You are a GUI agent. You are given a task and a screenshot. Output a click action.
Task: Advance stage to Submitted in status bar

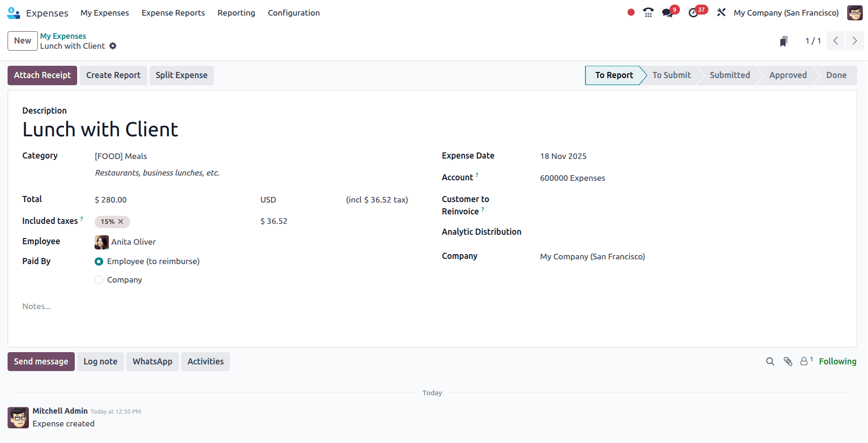[x=729, y=75]
